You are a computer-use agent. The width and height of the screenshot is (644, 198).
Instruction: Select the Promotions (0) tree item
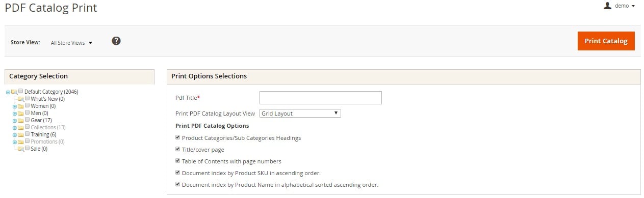(48, 142)
